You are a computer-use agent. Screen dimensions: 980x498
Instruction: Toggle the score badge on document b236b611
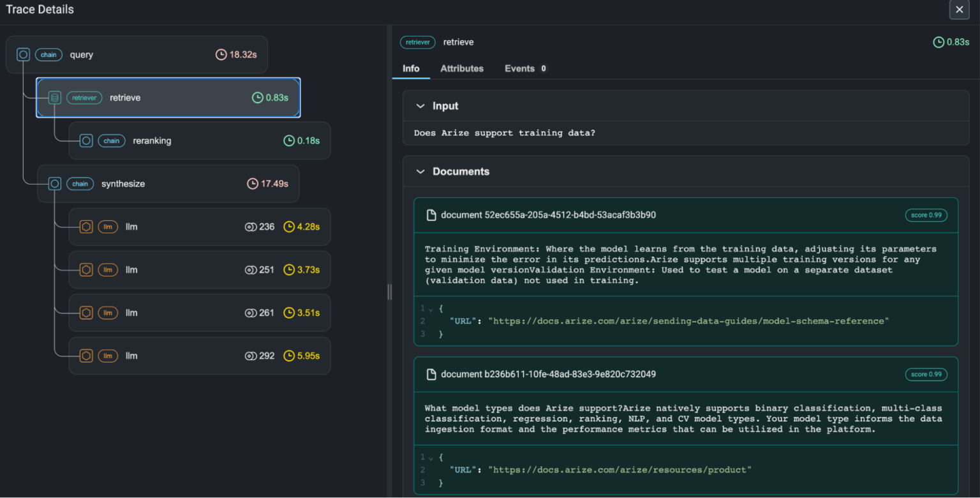tap(926, 374)
